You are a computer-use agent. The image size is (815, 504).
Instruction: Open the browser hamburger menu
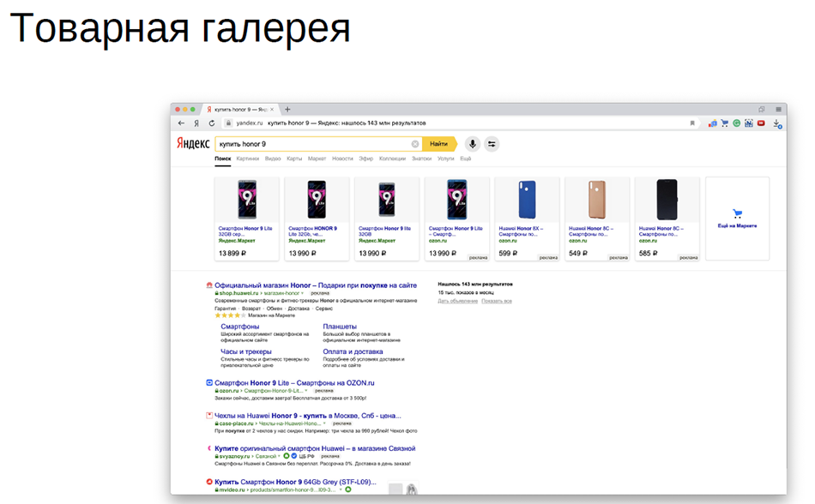[778, 109]
